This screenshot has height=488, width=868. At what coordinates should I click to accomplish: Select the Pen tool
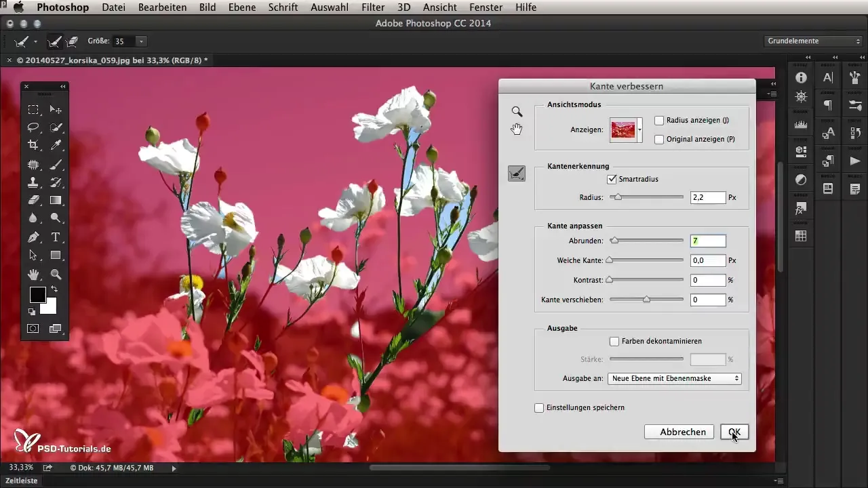coord(33,237)
